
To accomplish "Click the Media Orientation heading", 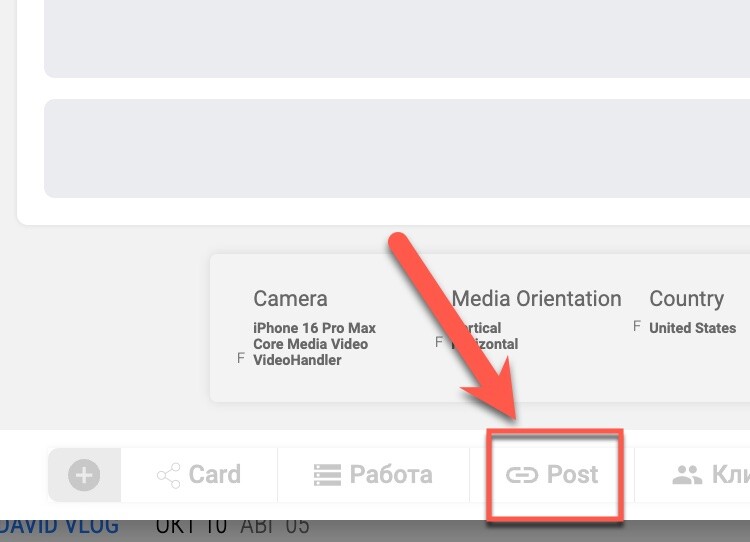I will point(536,299).
